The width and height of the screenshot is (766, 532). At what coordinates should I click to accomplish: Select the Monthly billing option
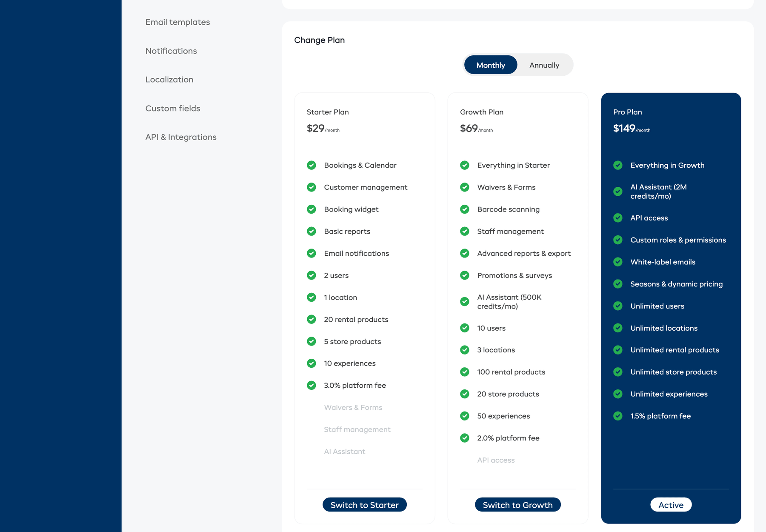coord(490,65)
